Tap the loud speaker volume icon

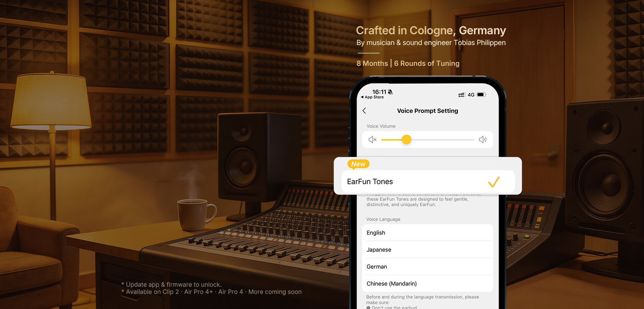[x=483, y=139]
